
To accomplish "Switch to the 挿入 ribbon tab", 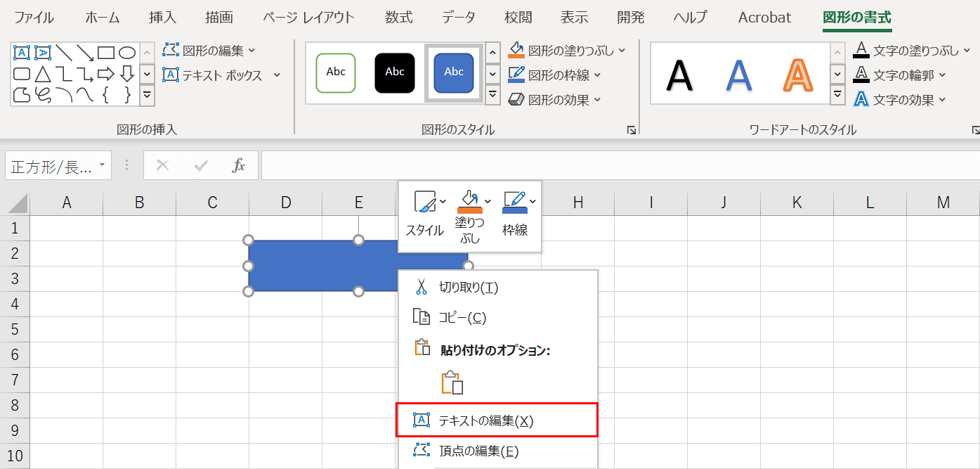I will click(162, 18).
